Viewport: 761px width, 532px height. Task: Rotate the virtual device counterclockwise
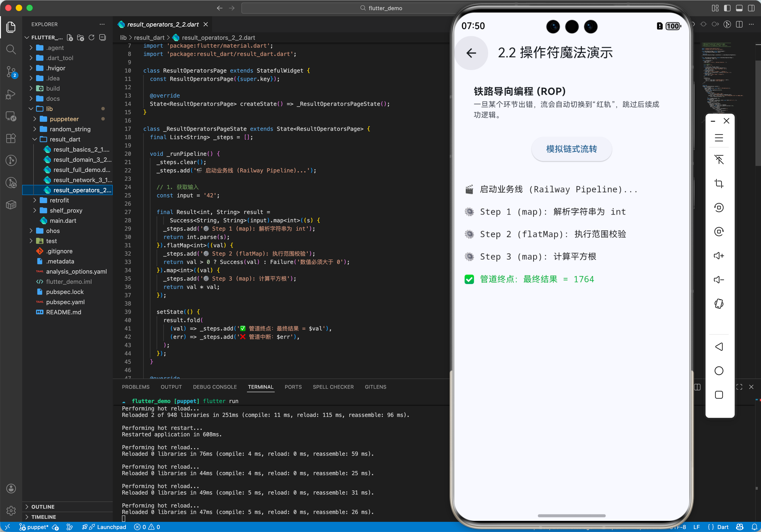point(719,208)
